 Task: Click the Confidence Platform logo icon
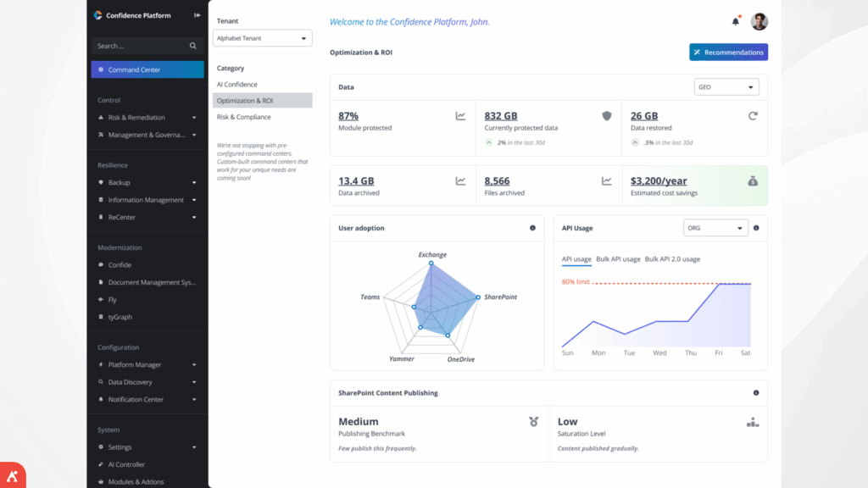(98, 15)
